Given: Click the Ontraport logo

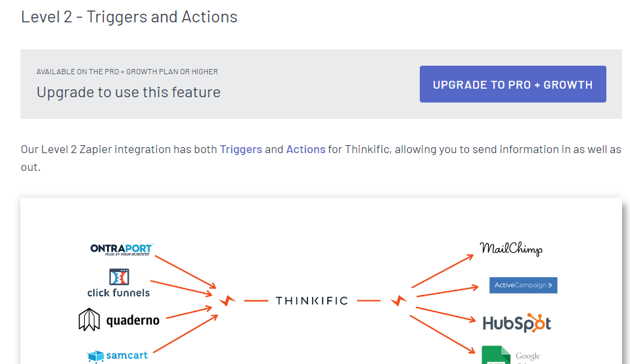Looking at the screenshot, I should [122, 250].
